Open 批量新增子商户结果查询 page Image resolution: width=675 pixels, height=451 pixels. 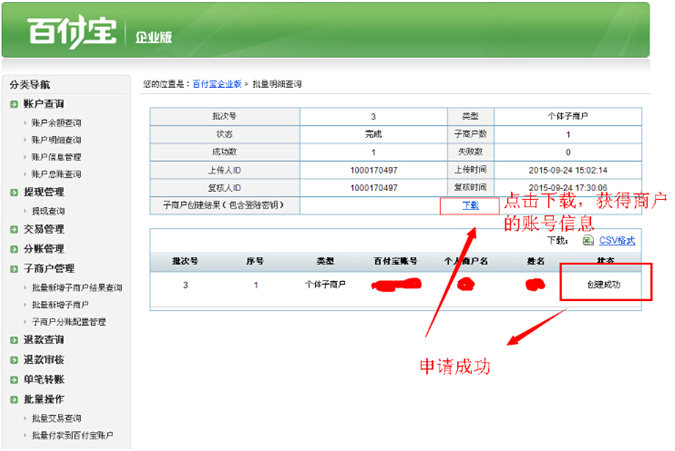click(x=77, y=287)
